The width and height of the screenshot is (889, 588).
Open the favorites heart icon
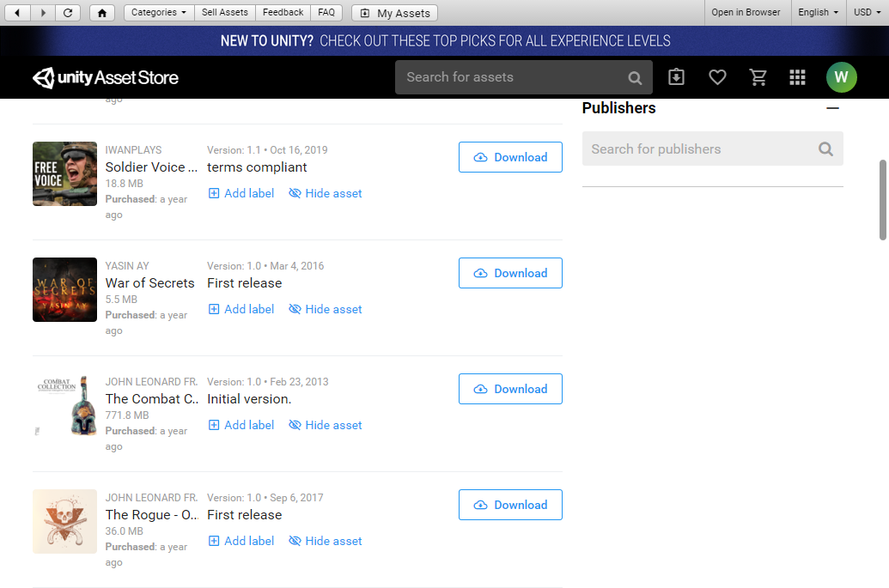click(x=717, y=77)
